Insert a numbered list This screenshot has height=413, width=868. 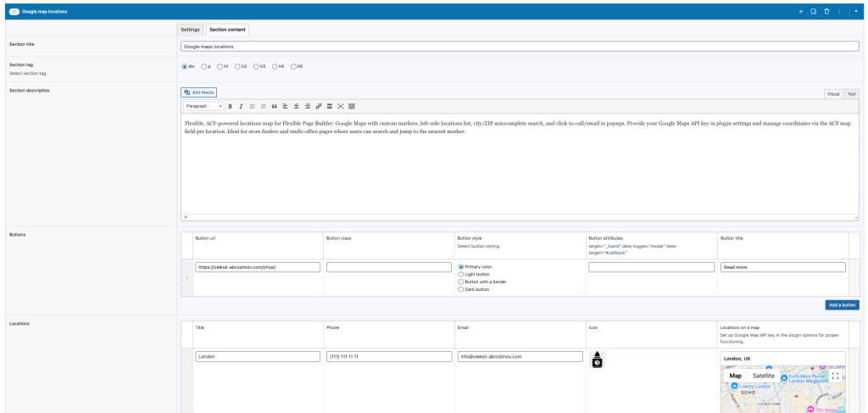click(x=263, y=106)
